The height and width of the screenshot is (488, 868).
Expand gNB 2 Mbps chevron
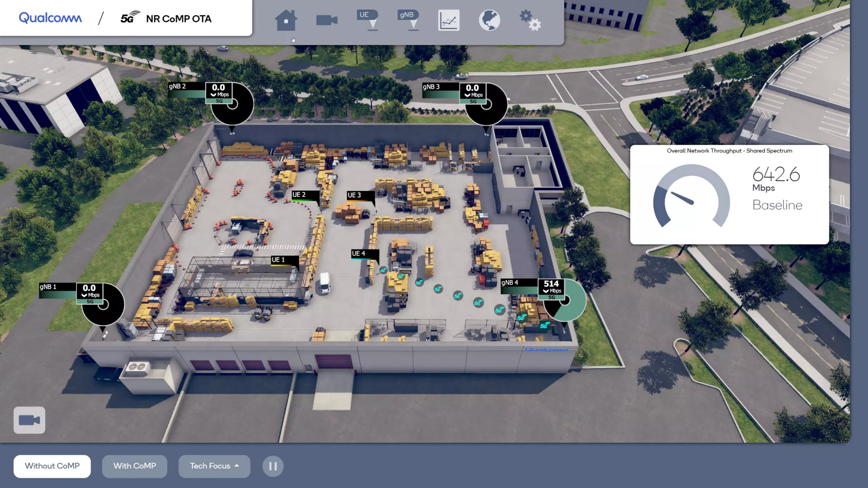[213, 95]
